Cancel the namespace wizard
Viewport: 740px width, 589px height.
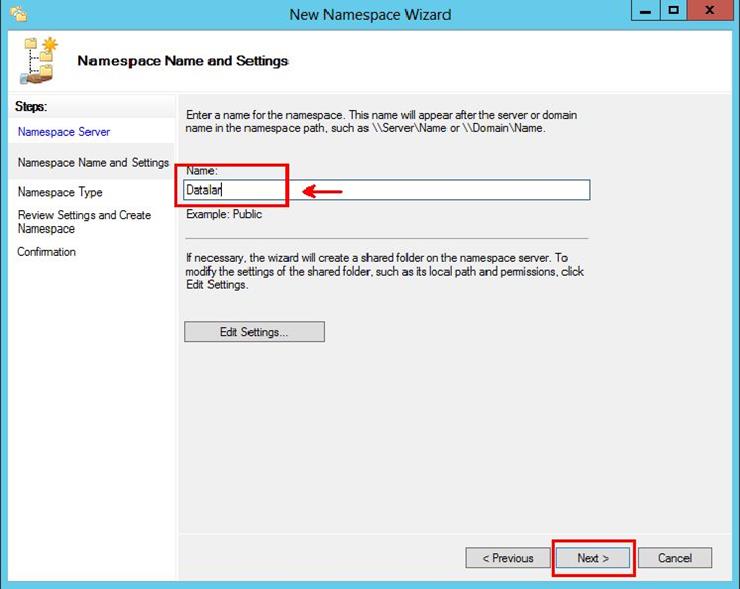click(x=675, y=558)
